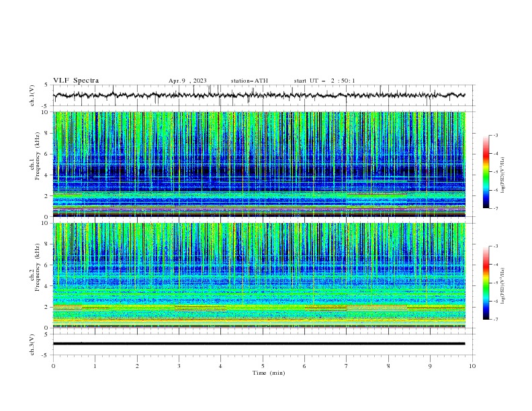Click the "station=ATH" header label
The width and height of the screenshot is (532, 411).
[x=249, y=81]
